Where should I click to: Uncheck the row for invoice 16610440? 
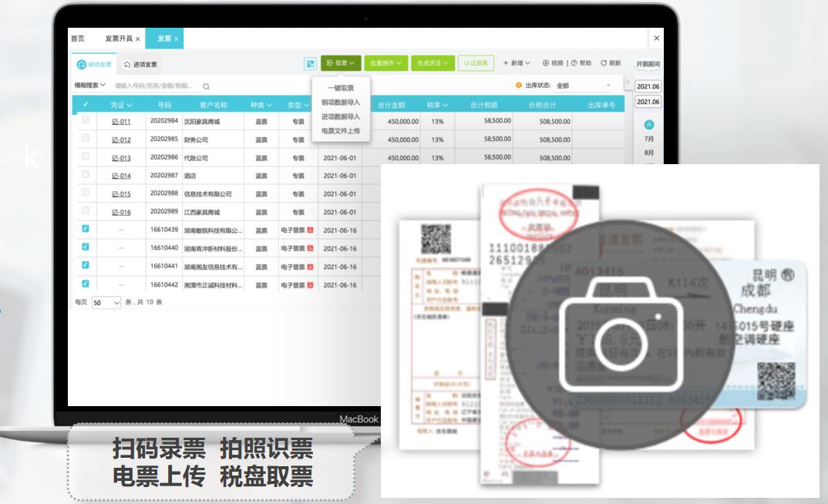[x=86, y=247]
